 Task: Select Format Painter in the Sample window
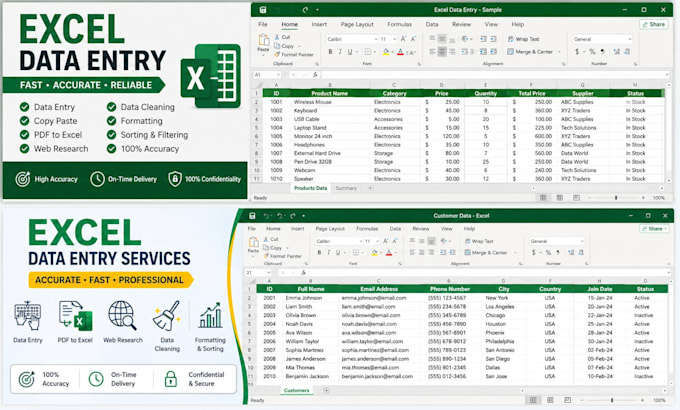click(294, 54)
